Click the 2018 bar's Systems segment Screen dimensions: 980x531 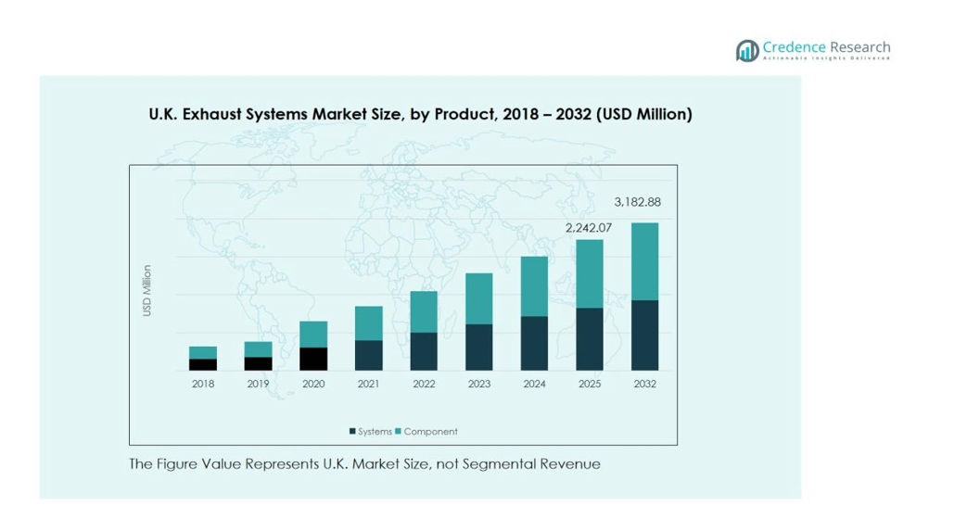(203, 365)
